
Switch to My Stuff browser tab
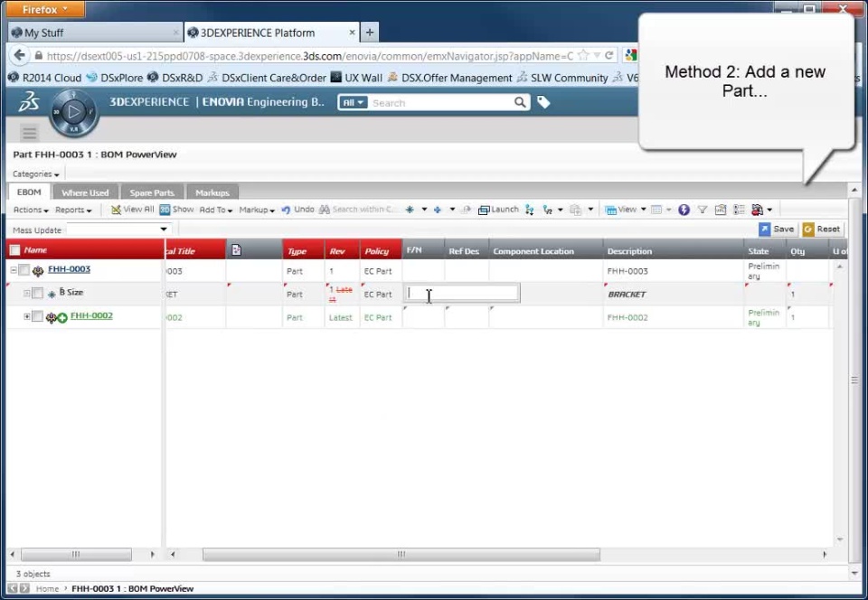point(95,33)
